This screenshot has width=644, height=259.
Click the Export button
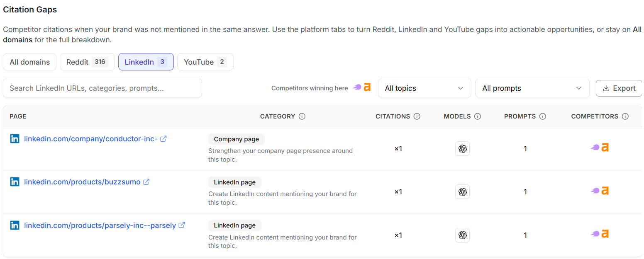pos(619,88)
